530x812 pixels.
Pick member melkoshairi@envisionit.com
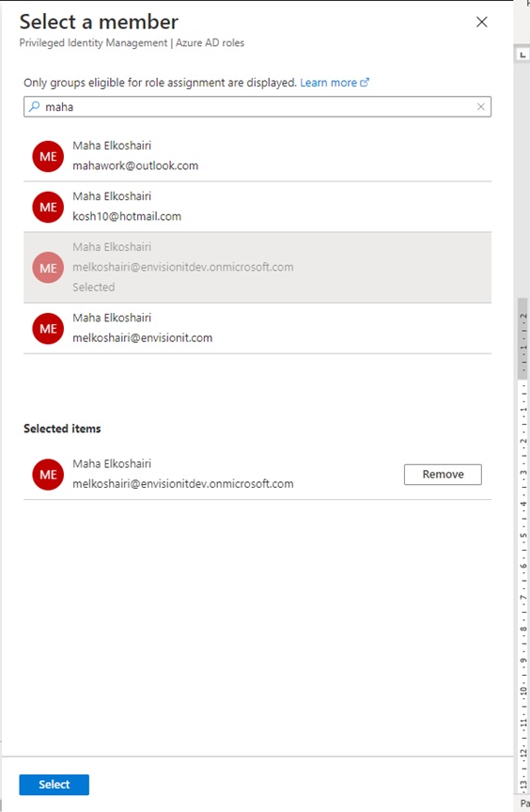(257, 328)
